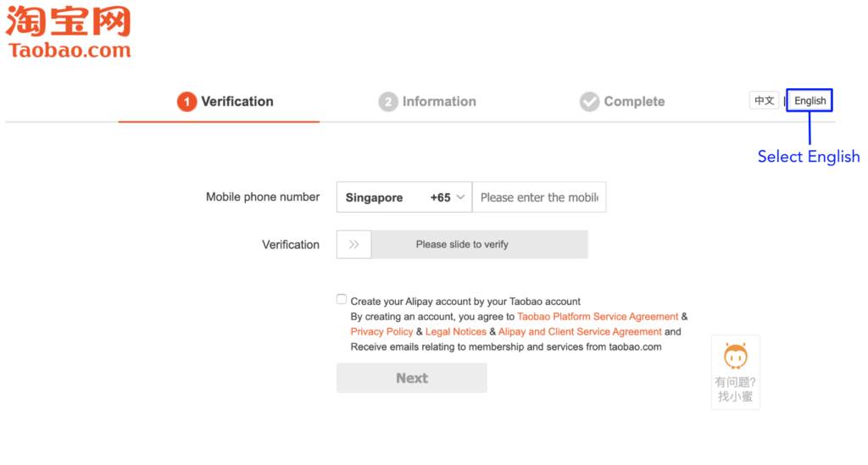Switch language to English
This screenshot has height=465, width=868.
click(810, 101)
